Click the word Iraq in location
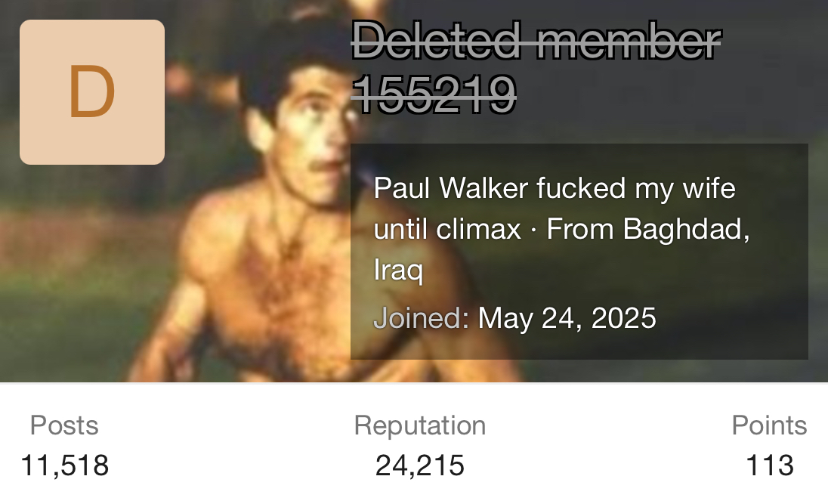The height and width of the screenshot is (504, 828). coord(399,270)
